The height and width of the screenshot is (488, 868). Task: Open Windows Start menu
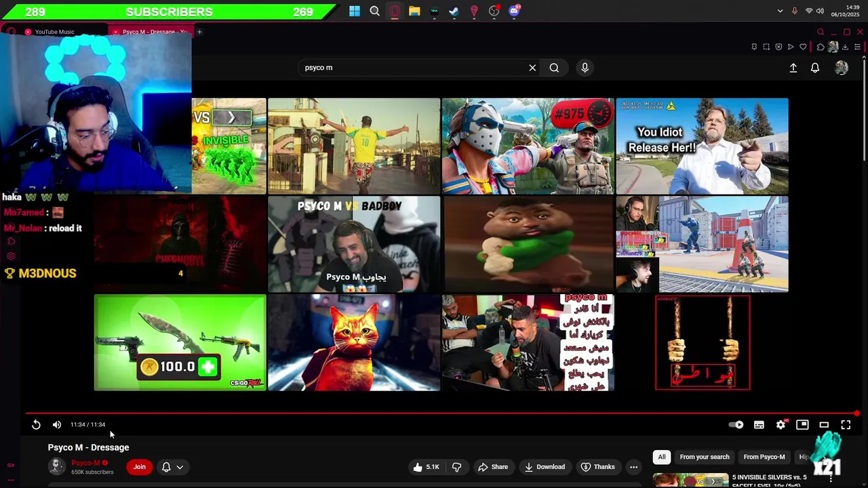click(355, 11)
